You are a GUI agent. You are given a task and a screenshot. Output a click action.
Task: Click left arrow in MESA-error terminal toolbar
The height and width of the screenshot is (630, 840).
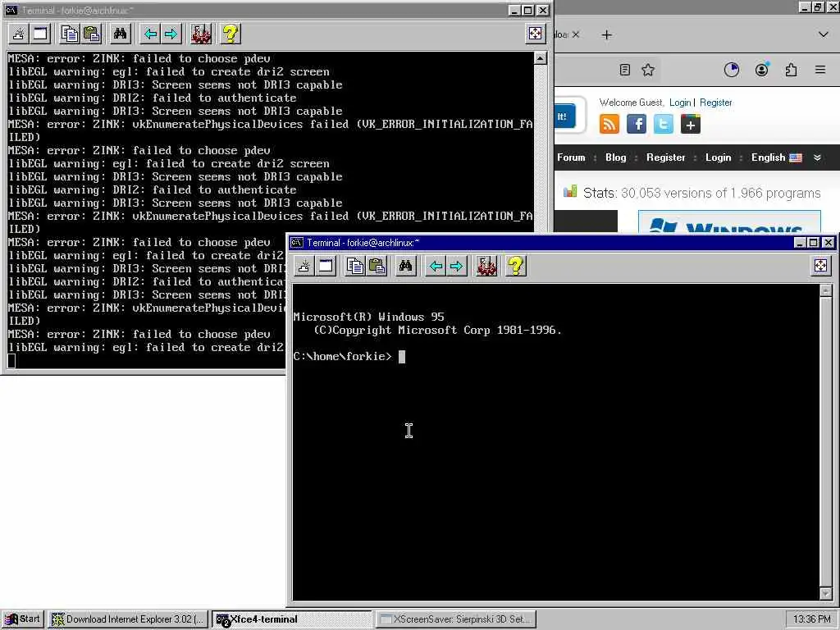pyautogui.click(x=150, y=34)
